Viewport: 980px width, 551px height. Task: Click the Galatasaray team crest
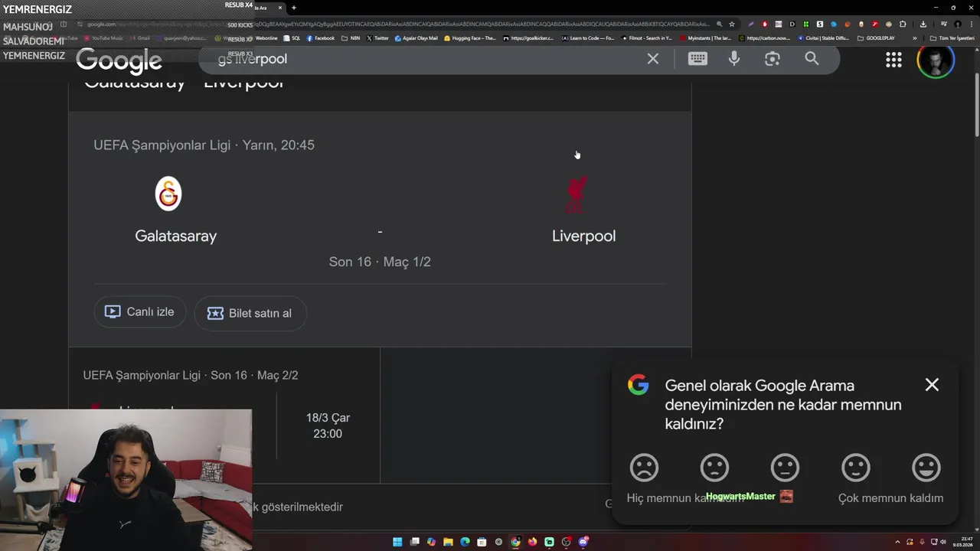168,194
